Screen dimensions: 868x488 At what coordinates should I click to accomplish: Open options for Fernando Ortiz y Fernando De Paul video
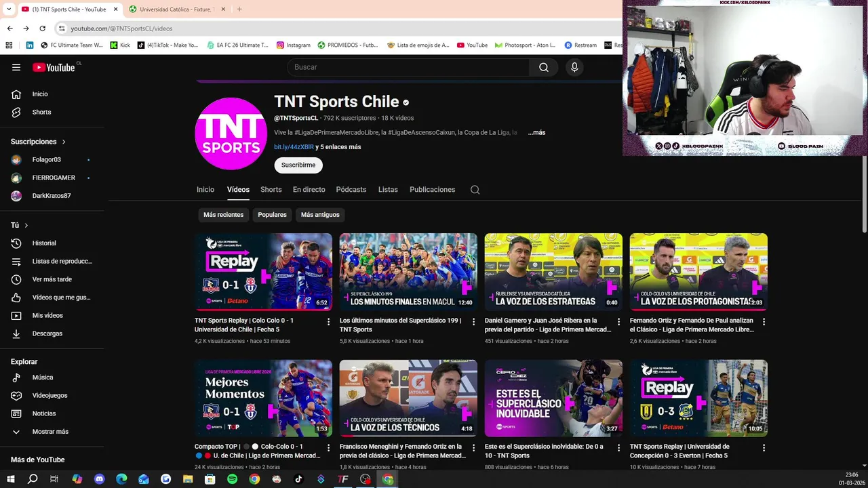pos(764,322)
